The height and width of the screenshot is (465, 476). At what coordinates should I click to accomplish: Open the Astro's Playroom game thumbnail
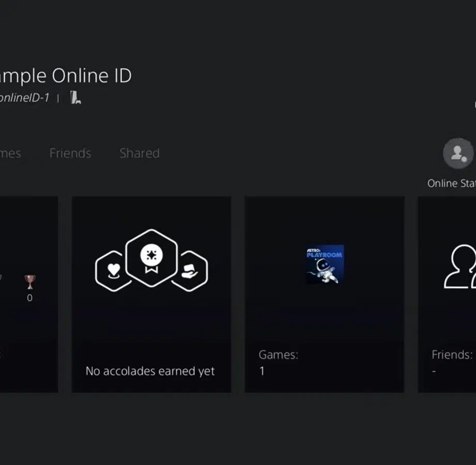pyautogui.click(x=325, y=264)
